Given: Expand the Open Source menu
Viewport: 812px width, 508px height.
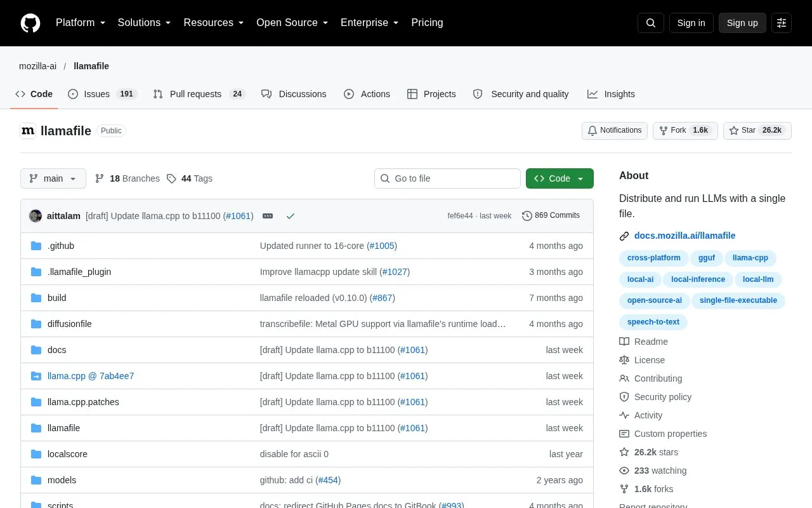Looking at the screenshot, I should point(292,23).
